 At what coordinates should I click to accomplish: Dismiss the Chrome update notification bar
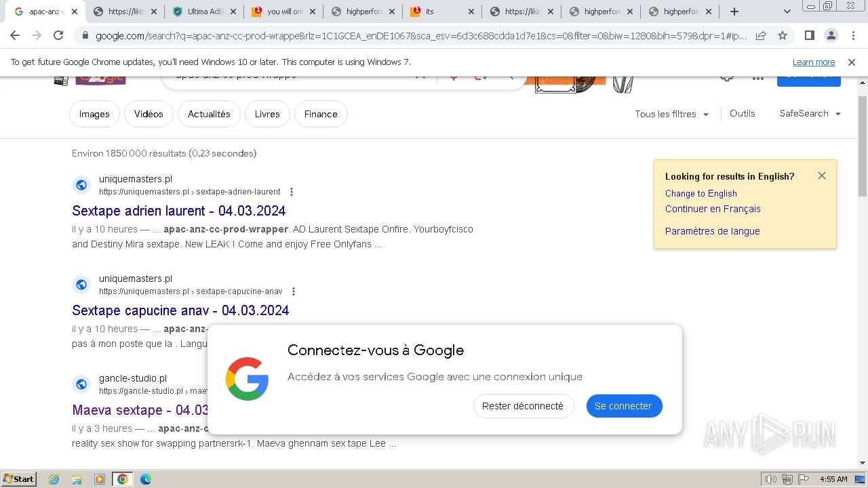[x=852, y=62]
